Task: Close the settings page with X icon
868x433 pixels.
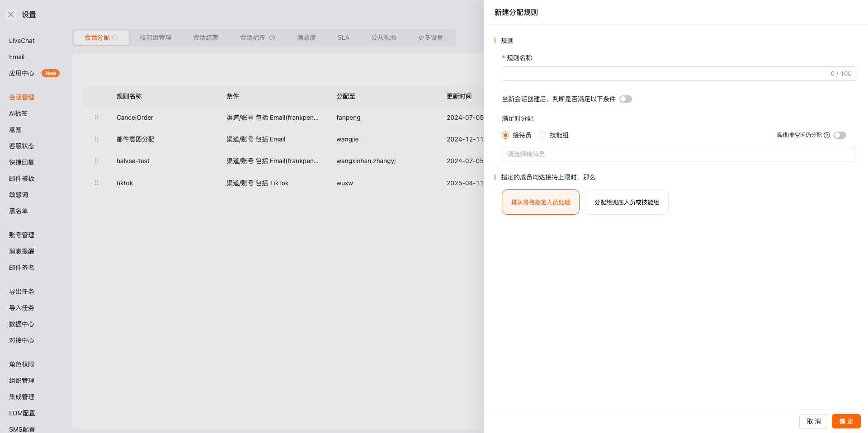Action: (11, 14)
